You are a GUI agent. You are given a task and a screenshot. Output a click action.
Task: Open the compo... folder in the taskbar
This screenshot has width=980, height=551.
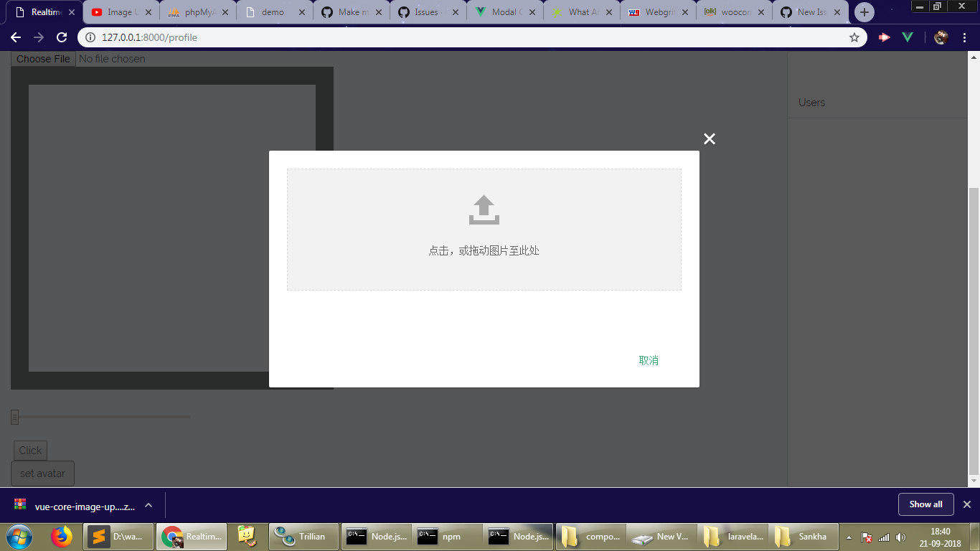[x=591, y=536]
